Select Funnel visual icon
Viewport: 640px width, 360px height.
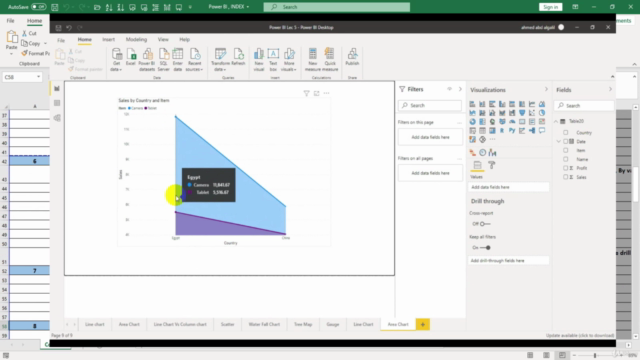click(x=522, y=113)
